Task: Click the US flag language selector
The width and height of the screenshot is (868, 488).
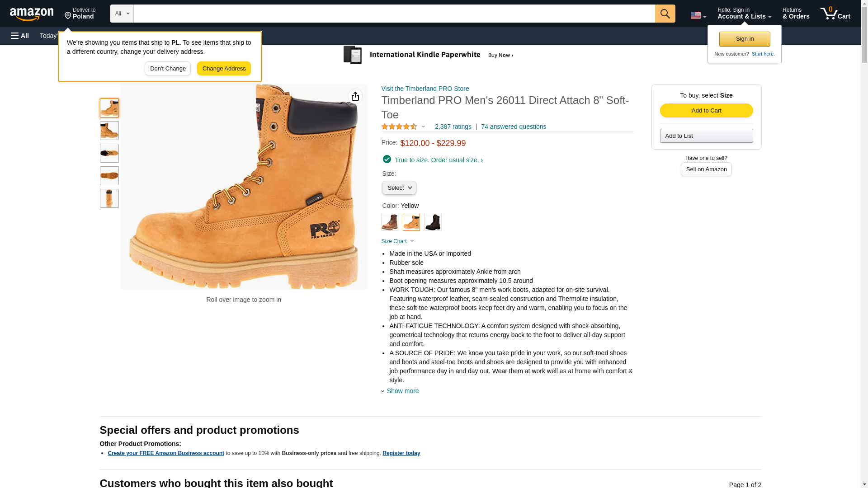Action: coord(698,15)
